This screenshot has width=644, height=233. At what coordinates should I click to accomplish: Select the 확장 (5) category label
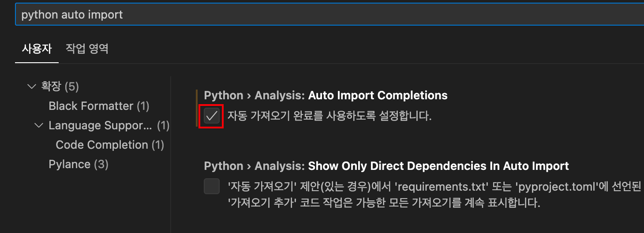tap(60, 86)
